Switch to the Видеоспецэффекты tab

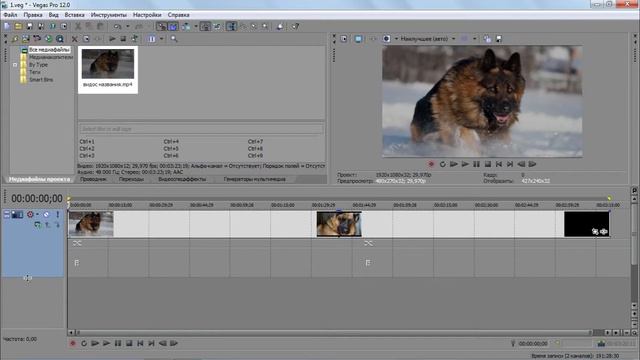182,179
